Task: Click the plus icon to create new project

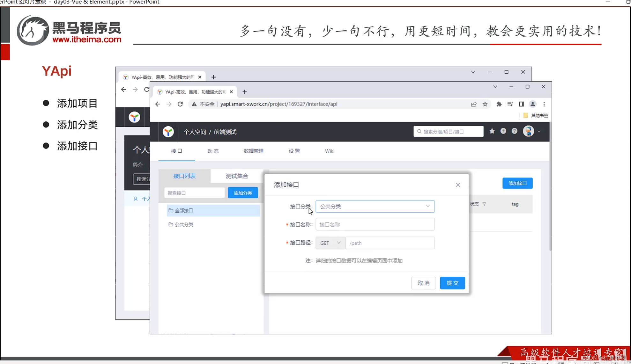Action: pyautogui.click(x=503, y=131)
